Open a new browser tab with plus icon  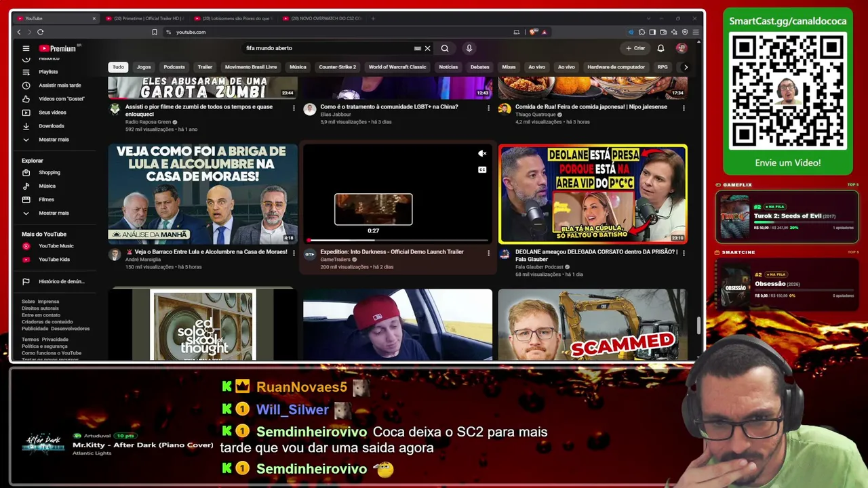click(x=373, y=18)
